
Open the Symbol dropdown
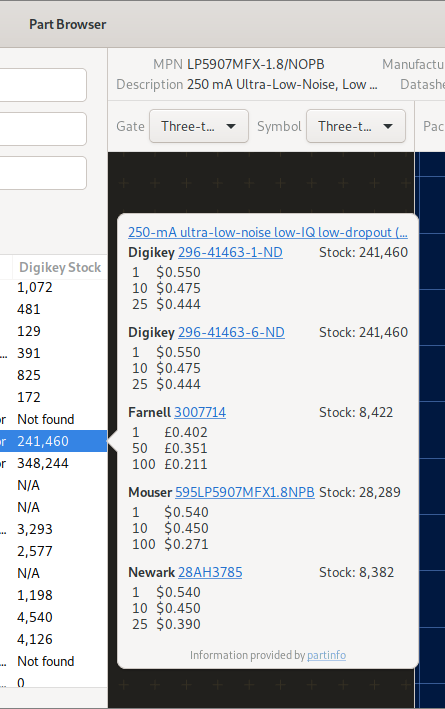tap(355, 126)
